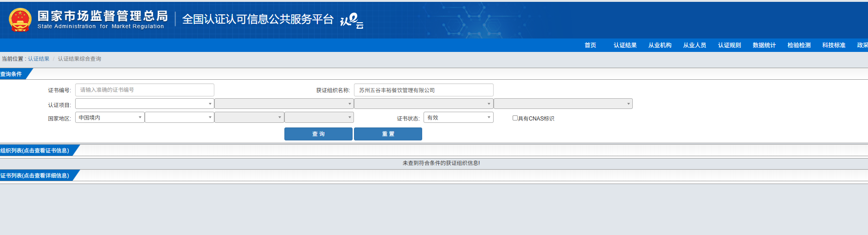Viewport: 868px width, 235px height.
Task: Click the 未查到符合条件的获证组织信息 message
Action: pos(441,163)
